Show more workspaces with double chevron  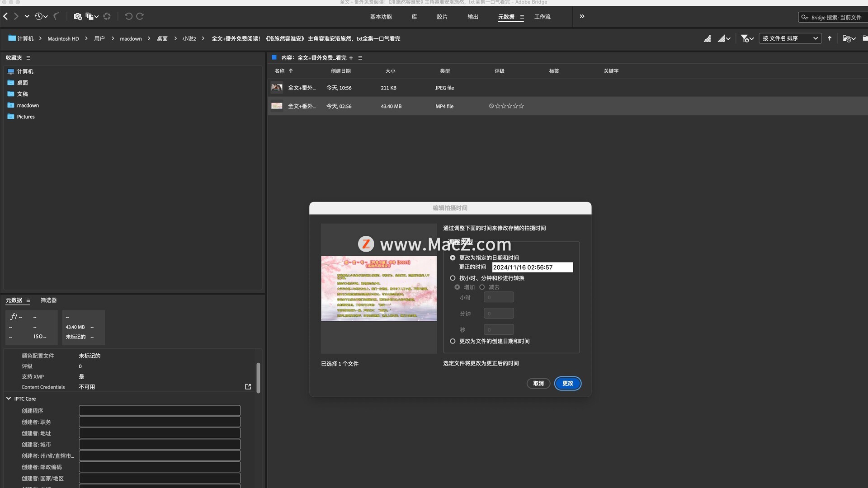pos(582,16)
